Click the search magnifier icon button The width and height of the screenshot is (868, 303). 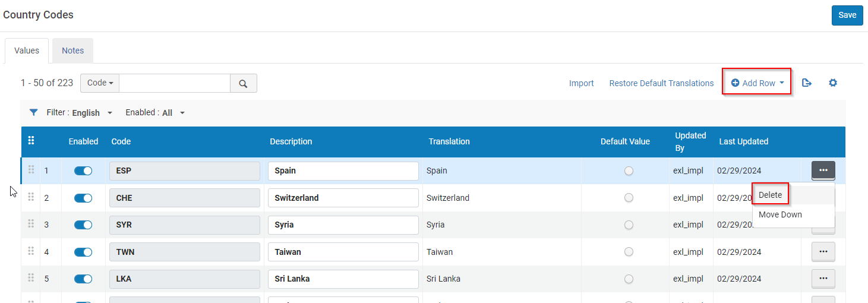click(243, 84)
